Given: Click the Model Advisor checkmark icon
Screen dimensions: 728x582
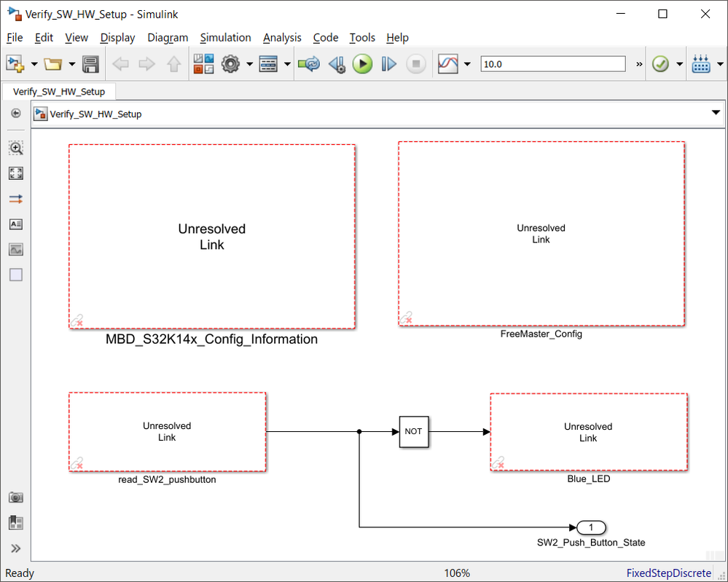Looking at the screenshot, I should (661, 64).
